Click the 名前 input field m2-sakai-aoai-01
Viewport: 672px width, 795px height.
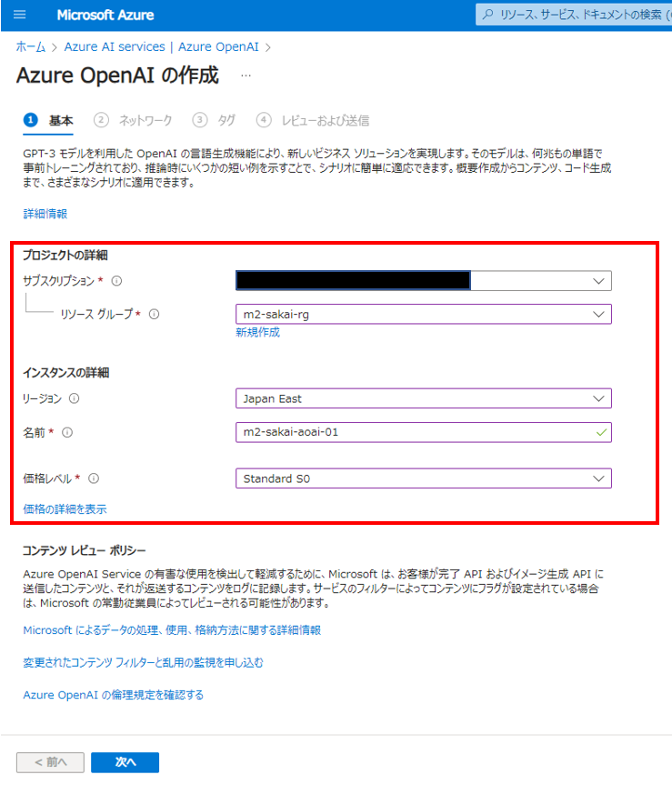(x=423, y=432)
